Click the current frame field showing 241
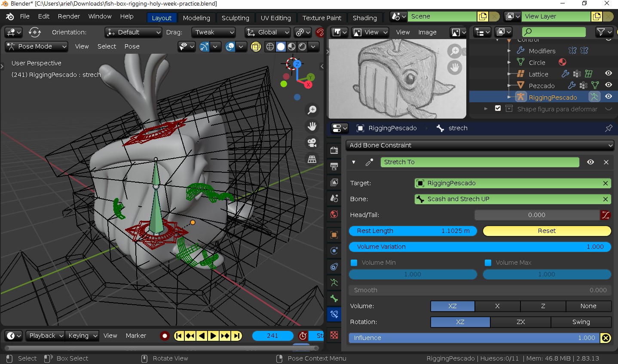Viewport: 618px width, 364px height. click(x=272, y=336)
